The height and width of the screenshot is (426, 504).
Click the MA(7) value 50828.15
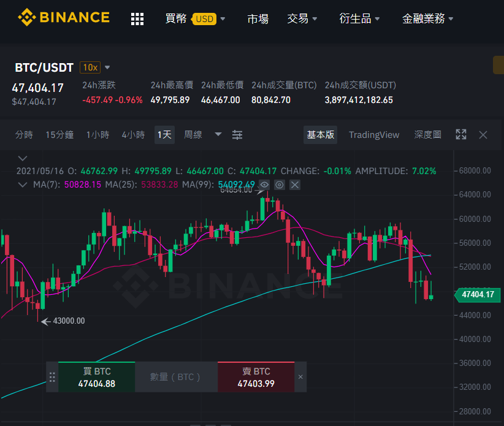pyautogui.click(x=83, y=184)
